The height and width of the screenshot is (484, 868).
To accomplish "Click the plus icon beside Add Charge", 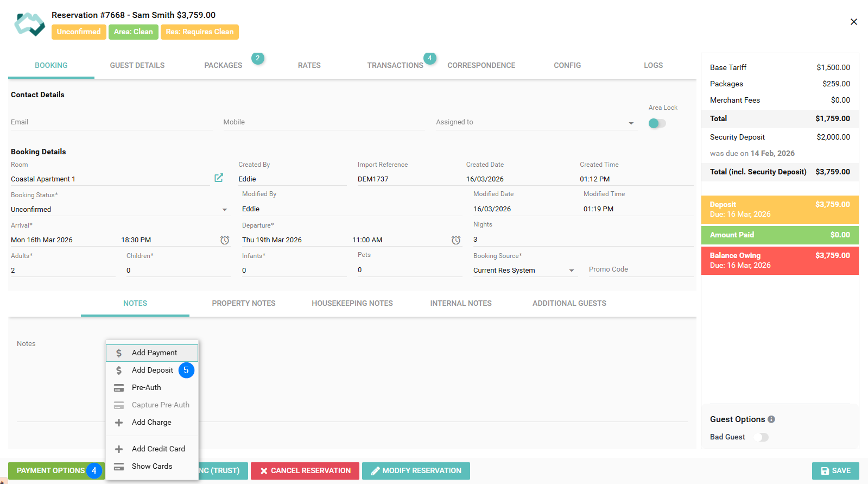I will point(119,423).
